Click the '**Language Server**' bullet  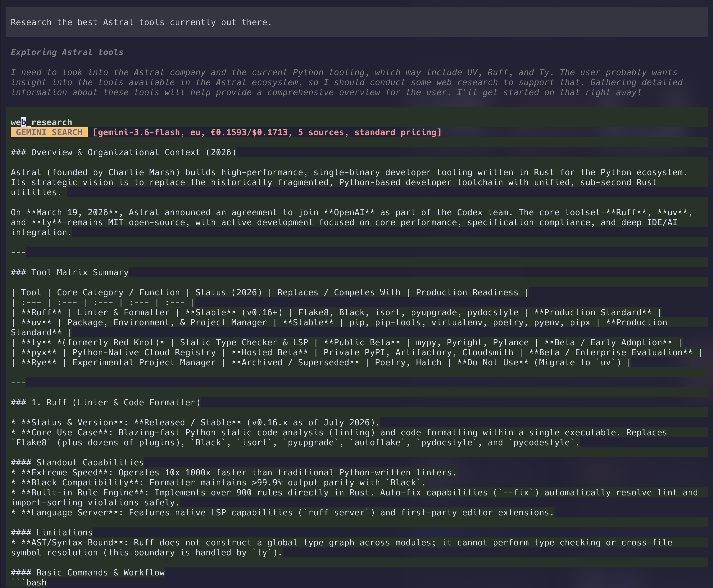pos(282,513)
